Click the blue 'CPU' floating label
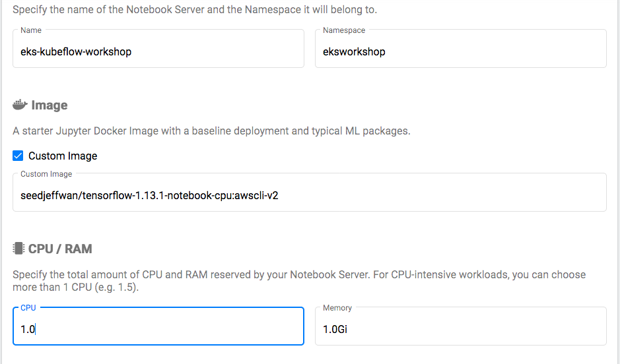Viewport: 620px width, 364px height. coord(28,308)
